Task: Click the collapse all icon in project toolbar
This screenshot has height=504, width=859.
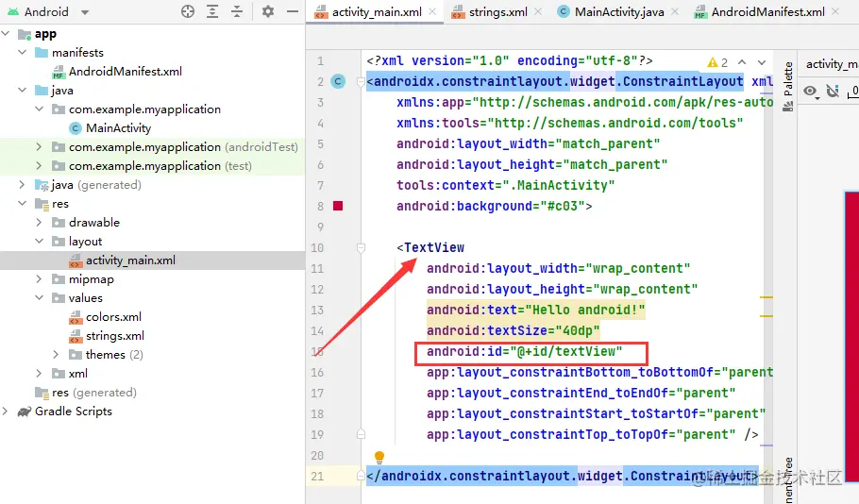Action: click(237, 11)
